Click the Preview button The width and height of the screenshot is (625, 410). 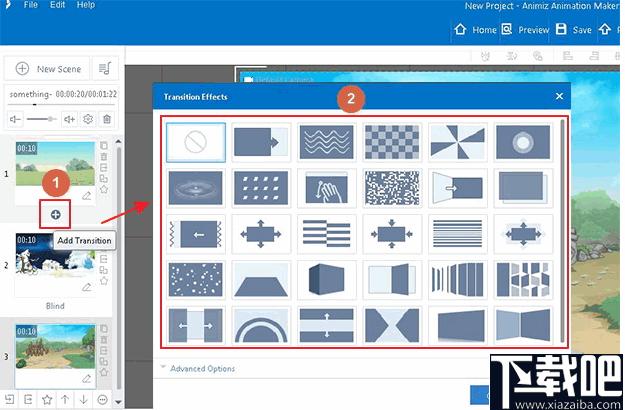526,30
